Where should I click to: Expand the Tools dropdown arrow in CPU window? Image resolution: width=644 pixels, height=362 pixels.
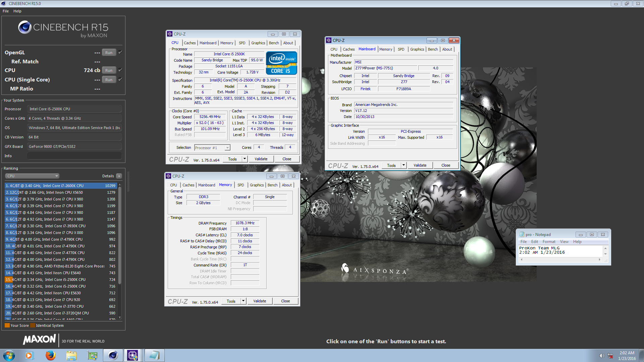(x=245, y=159)
